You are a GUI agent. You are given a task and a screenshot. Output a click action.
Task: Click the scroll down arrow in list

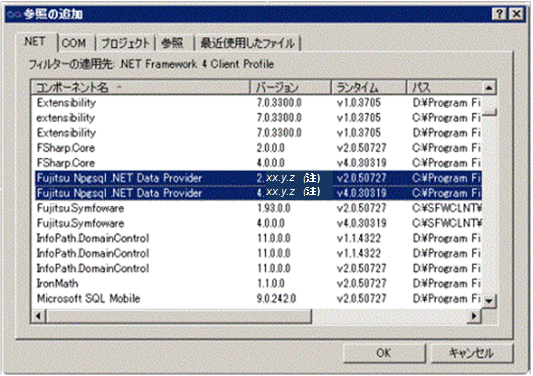[489, 301]
